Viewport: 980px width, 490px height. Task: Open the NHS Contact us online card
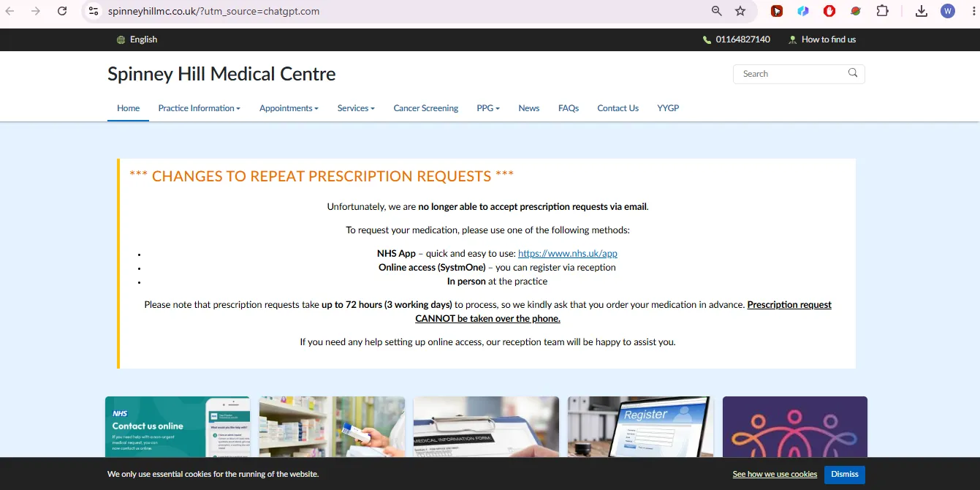(178, 427)
